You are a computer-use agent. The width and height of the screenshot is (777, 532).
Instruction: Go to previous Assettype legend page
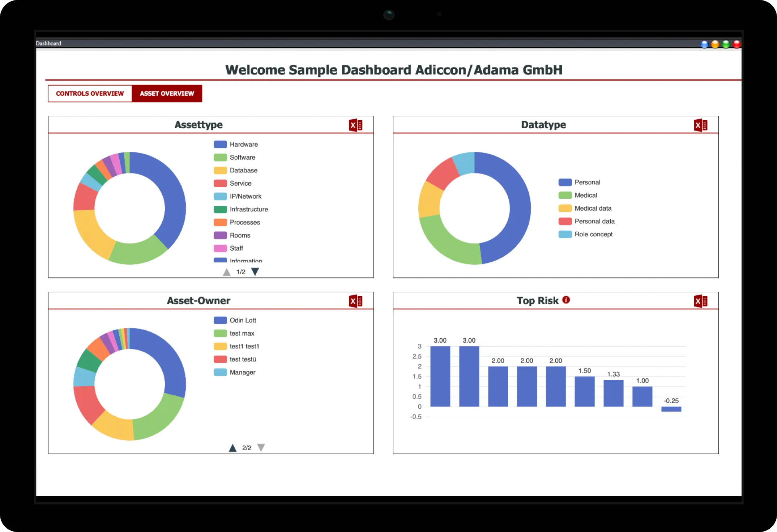coord(227,272)
